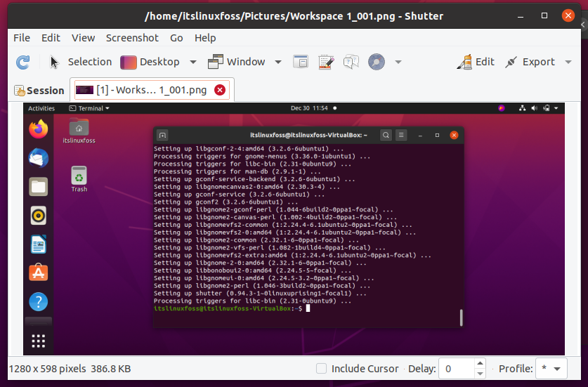
Task: Close the Workspace 1_001.png tab
Action: pyautogui.click(x=220, y=90)
